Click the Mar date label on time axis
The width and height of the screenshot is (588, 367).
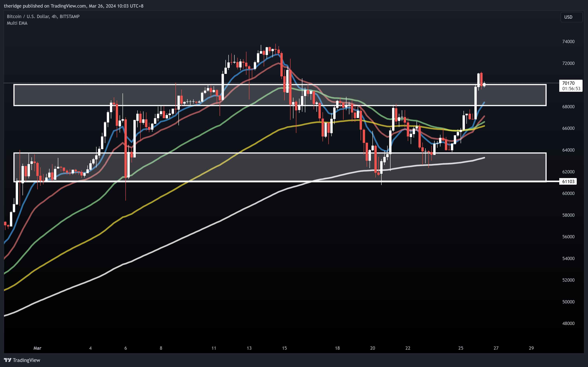37,348
